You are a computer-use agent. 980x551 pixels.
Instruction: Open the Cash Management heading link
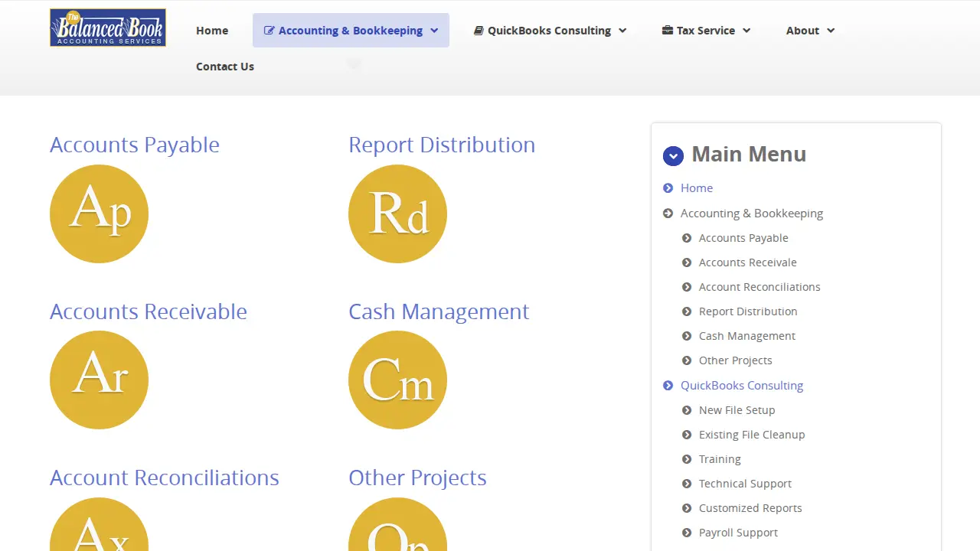439,311
